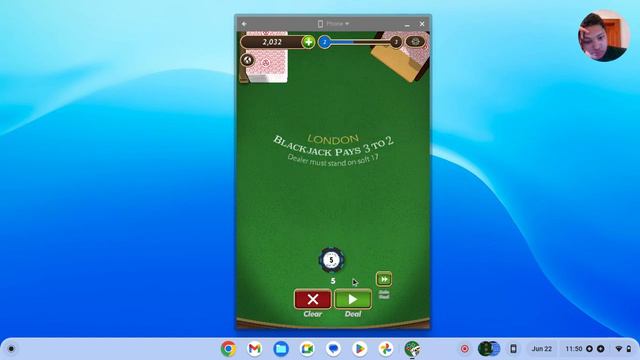This screenshot has width=640, height=360.
Task: Close the Blackjack game window
Action: [x=422, y=24]
